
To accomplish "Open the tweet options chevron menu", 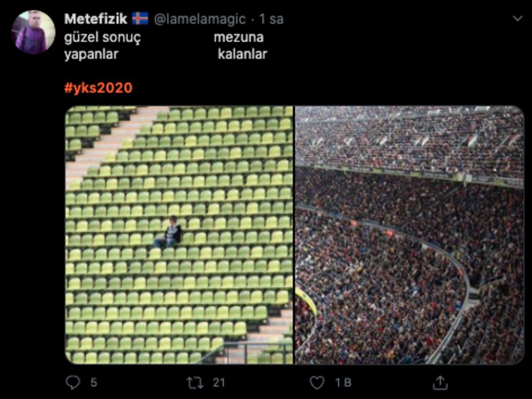I will 517,19.
